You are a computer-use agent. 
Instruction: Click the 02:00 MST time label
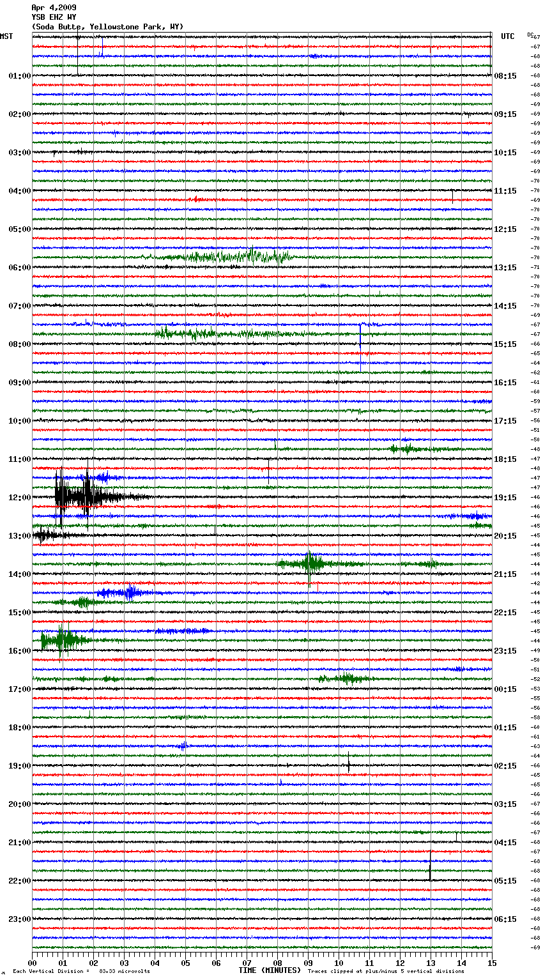(19, 114)
